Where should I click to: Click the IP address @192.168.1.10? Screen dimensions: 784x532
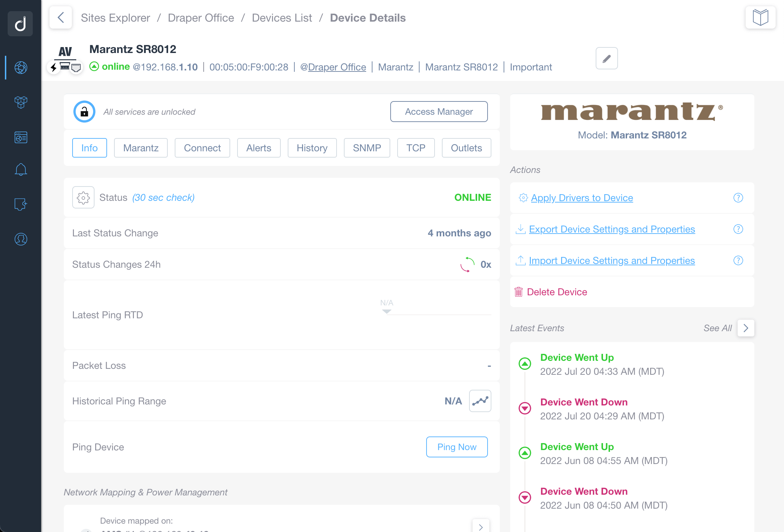(x=165, y=67)
